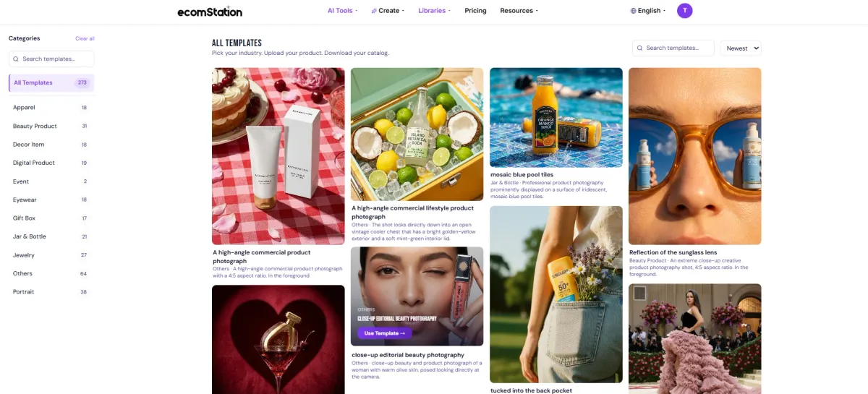Image resolution: width=868 pixels, height=394 pixels.
Task: Click the 'ALL TEMPLATES' heading
Action: 237,43
